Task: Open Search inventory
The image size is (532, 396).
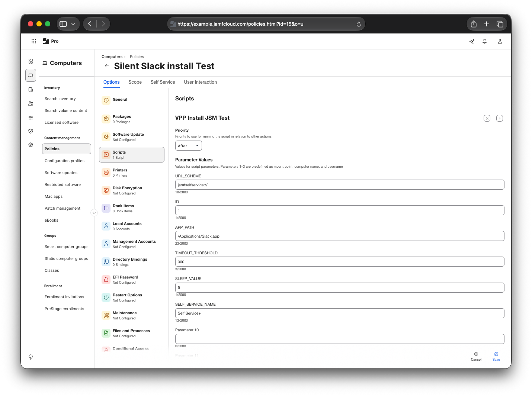Action: click(60, 99)
